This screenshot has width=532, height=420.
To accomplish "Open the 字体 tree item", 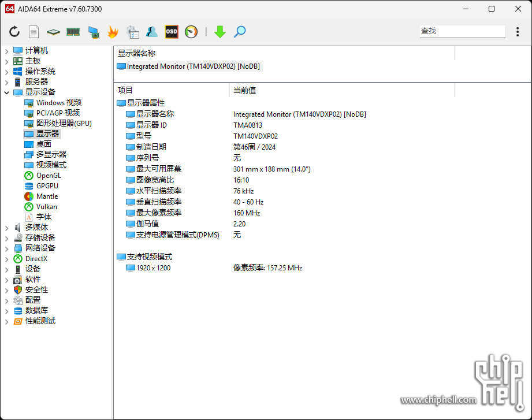I will pyautogui.click(x=38, y=217).
